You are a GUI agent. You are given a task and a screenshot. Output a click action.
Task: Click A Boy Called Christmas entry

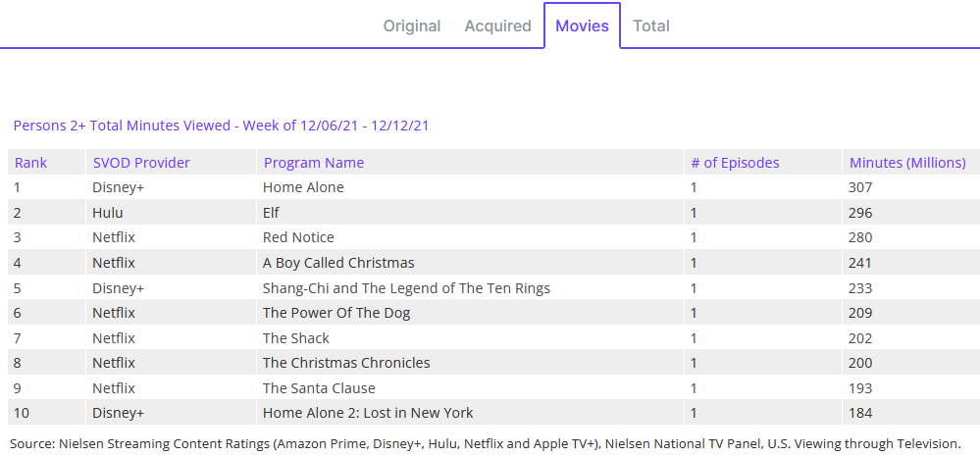coord(338,263)
